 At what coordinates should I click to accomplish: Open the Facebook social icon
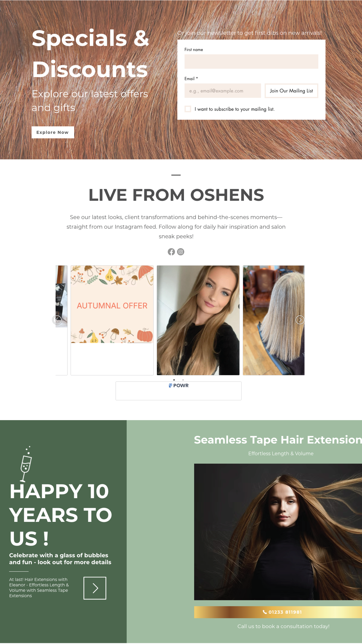click(x=171, y=252)
